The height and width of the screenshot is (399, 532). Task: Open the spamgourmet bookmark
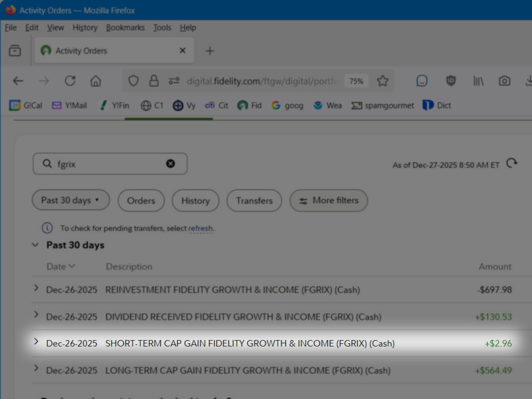[x=382, y=106]
